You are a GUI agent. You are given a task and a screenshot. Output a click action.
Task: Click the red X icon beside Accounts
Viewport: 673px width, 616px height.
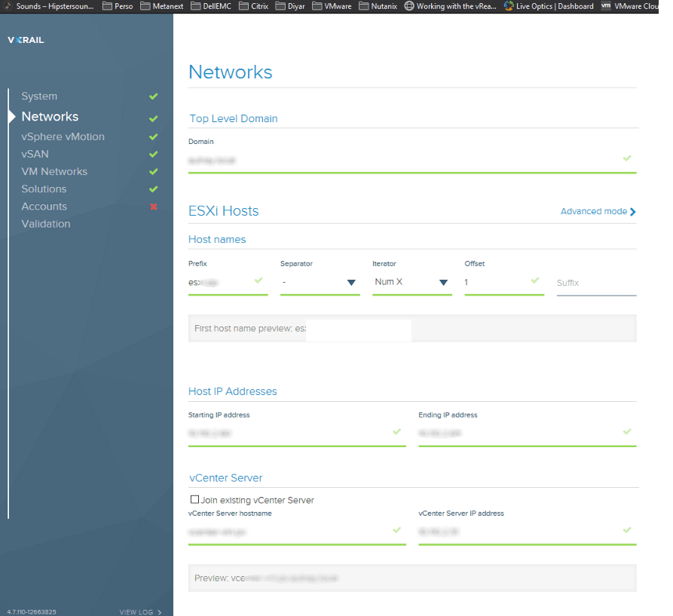[154, 207]
